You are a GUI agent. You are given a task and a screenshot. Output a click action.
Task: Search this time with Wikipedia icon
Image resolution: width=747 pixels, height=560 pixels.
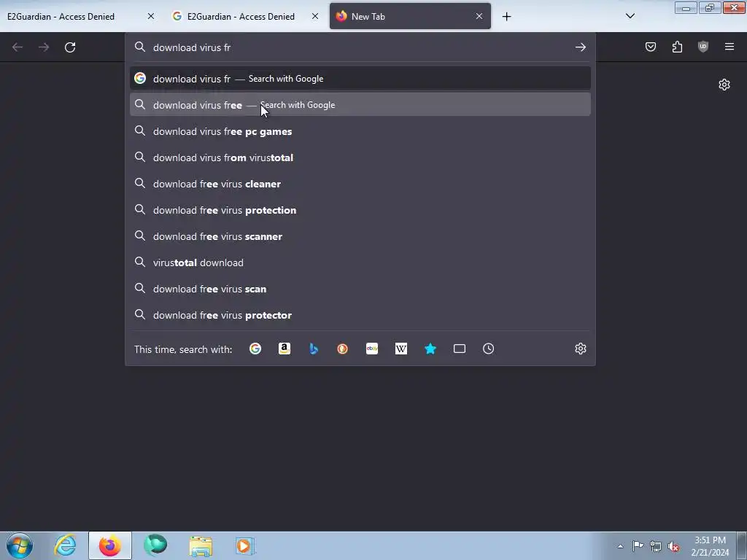(401, 349)
